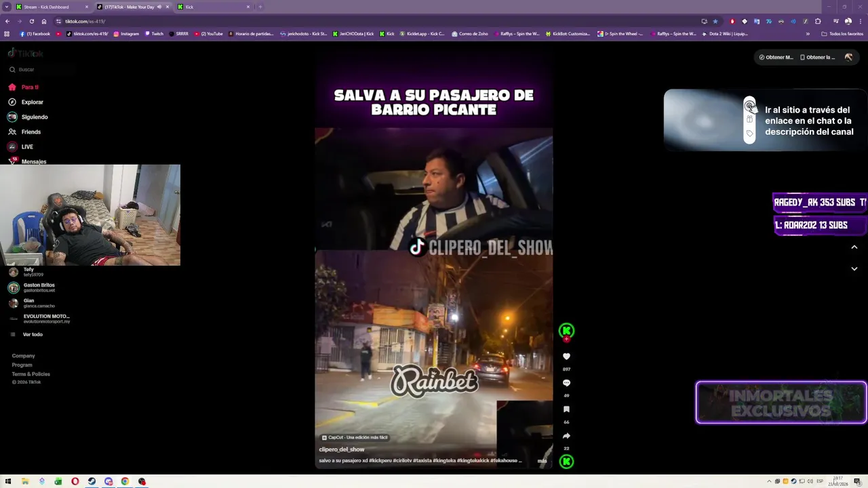Show hidden system tray icons
The width and height of the screenshot is (868, 488).
769,482
